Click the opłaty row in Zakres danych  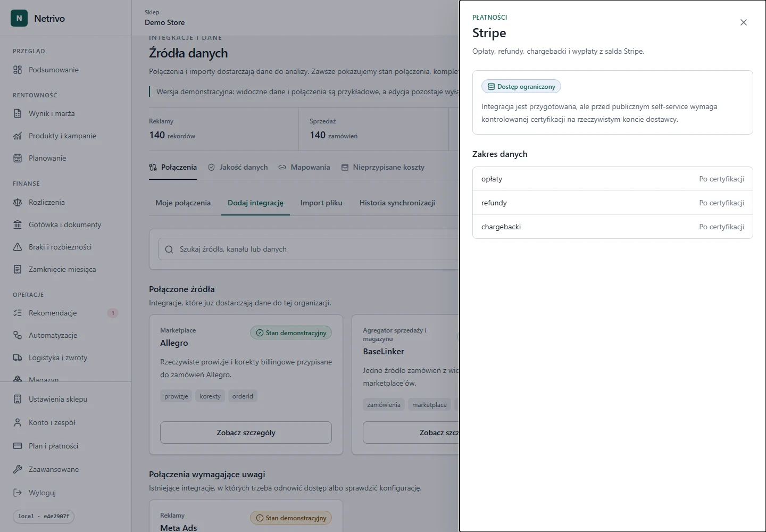point(613,179)
